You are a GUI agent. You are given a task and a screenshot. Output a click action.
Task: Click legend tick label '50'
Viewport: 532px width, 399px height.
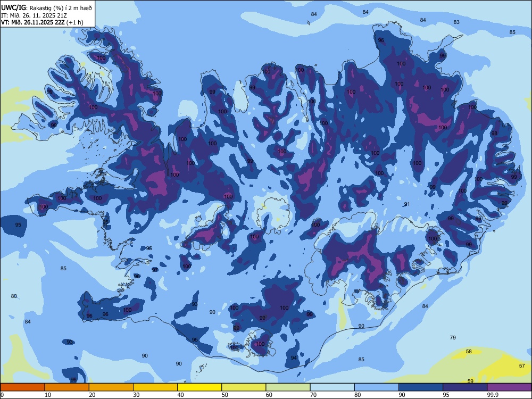click(225, 395)
